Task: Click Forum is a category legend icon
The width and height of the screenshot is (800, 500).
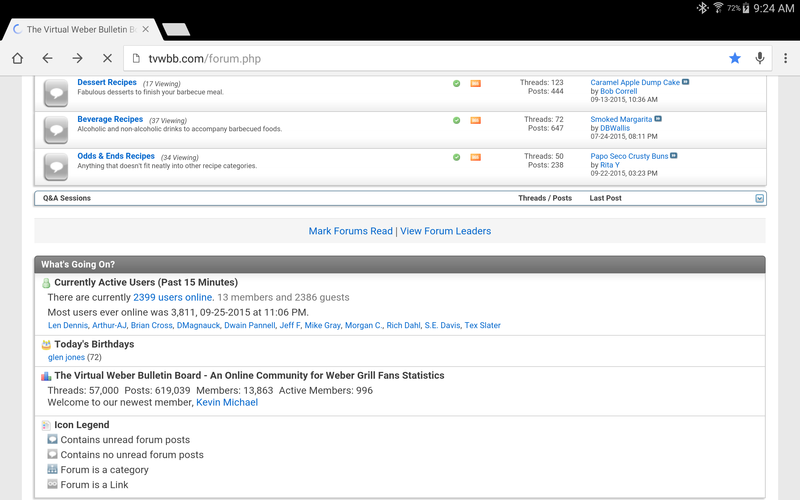Action: (52, 469)
